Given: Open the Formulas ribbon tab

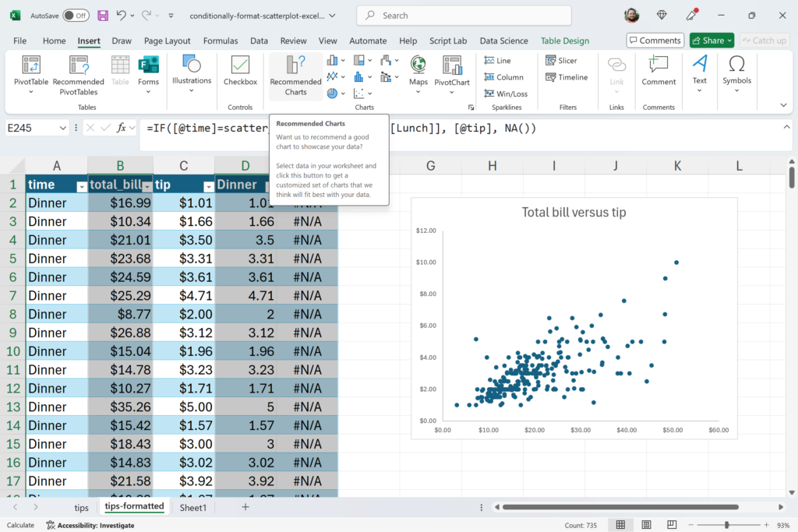Looking at the screenshot, I should pyautogui.click(x=221, y=41).
